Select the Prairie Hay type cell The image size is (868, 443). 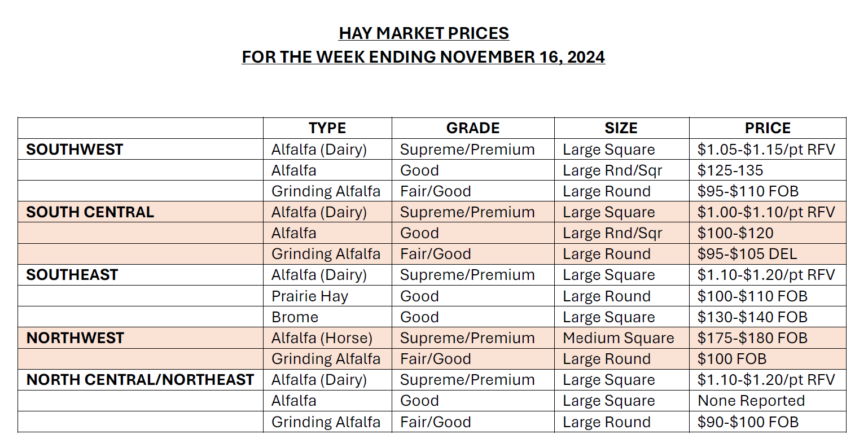coord(310,296)
